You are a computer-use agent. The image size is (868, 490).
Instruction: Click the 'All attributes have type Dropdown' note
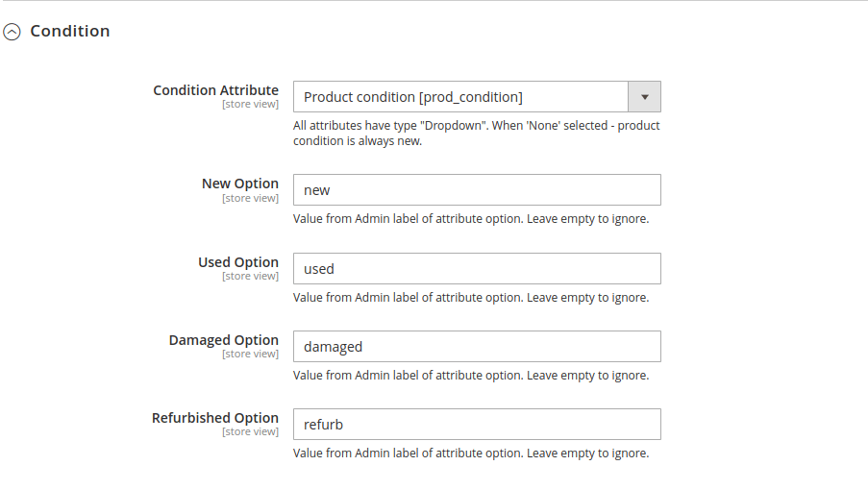click(477, 134)
